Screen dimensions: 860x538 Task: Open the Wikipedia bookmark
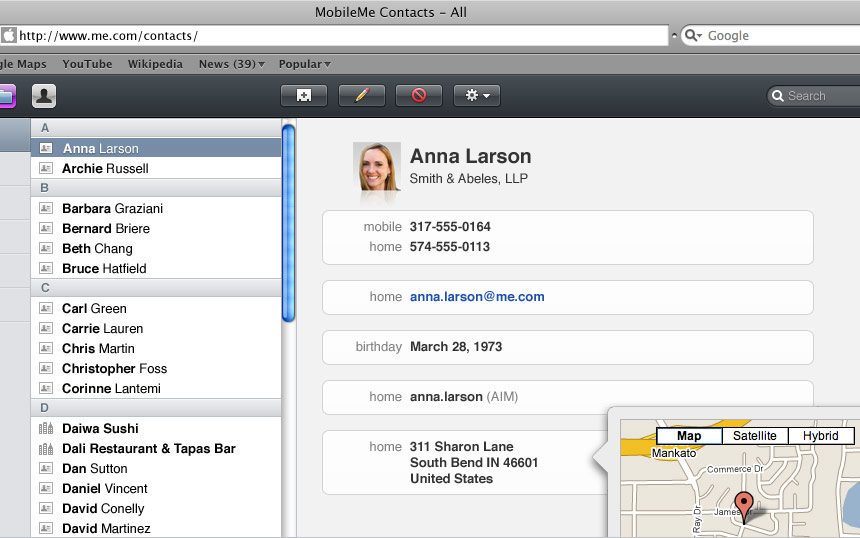(155, 64)
